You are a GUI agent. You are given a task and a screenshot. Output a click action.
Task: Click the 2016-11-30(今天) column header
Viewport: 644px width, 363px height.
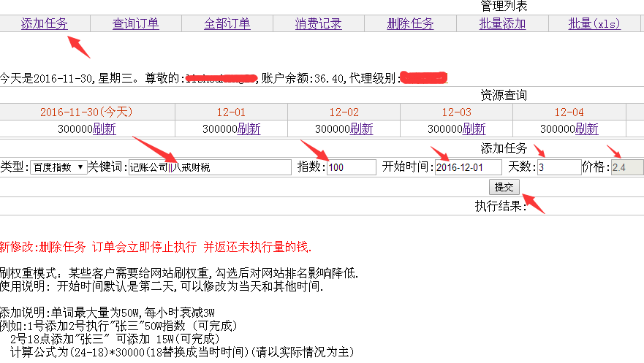click(86, 112)
